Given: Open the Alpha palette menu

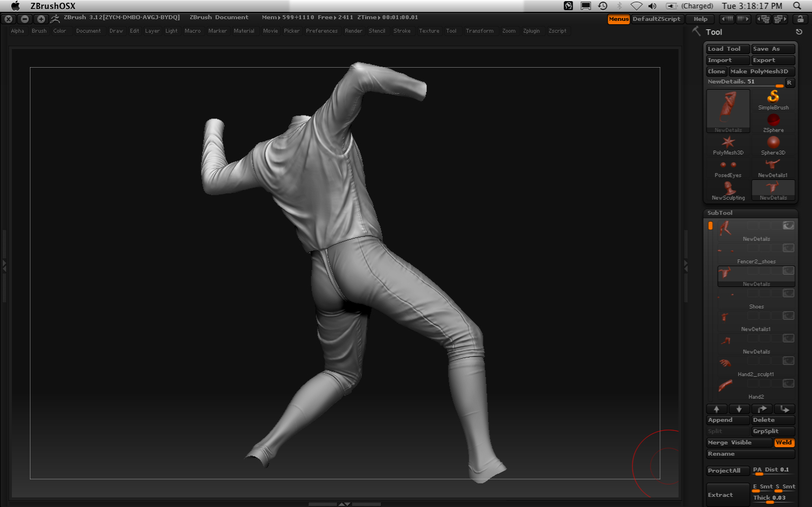Looking at the screenshot, I should click(17, 31).
